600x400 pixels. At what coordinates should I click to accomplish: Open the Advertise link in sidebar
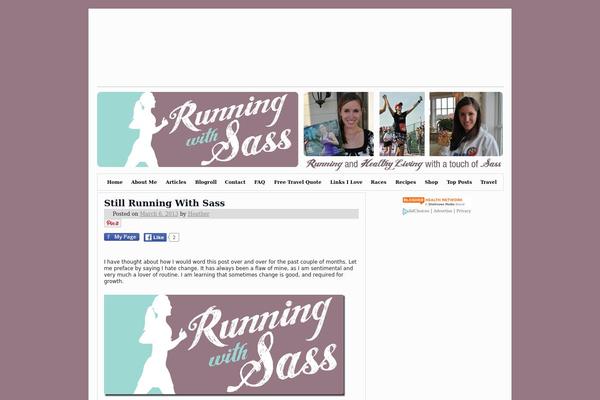click(442, 211)
